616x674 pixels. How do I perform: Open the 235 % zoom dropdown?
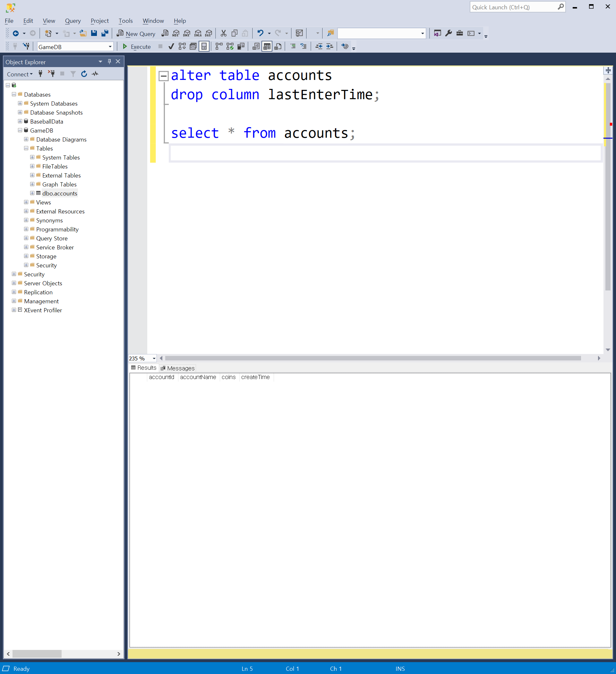pos(154,359)
